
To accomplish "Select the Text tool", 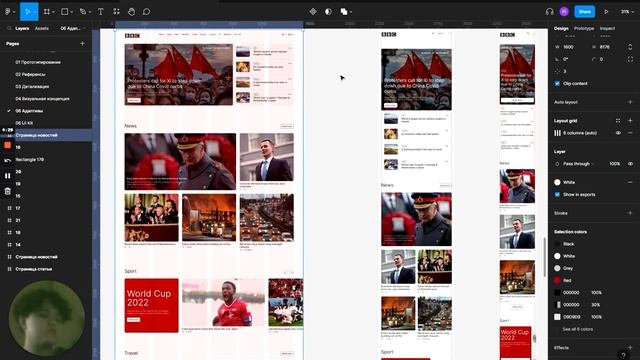I will (x=100, y=12).
